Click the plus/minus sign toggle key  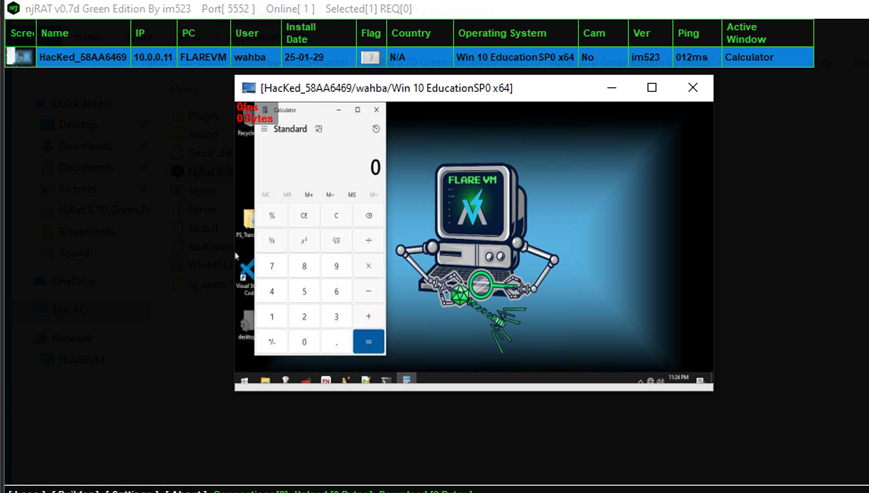click(x=272, y=342)
